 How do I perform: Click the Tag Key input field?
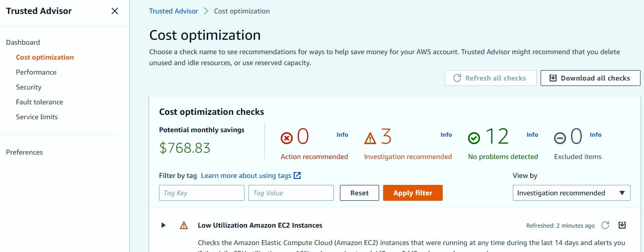(202, 193)
